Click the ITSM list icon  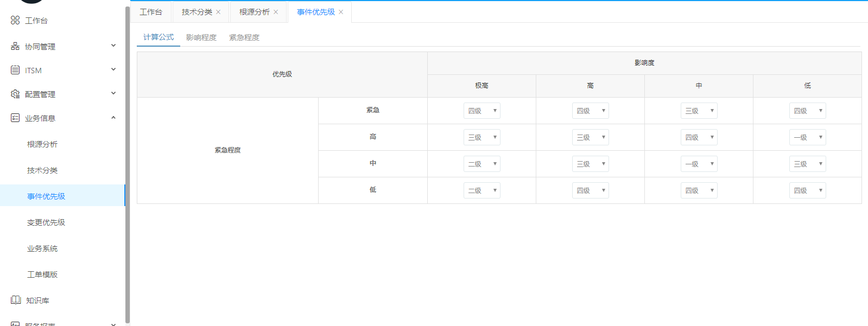tap(15, 70)
